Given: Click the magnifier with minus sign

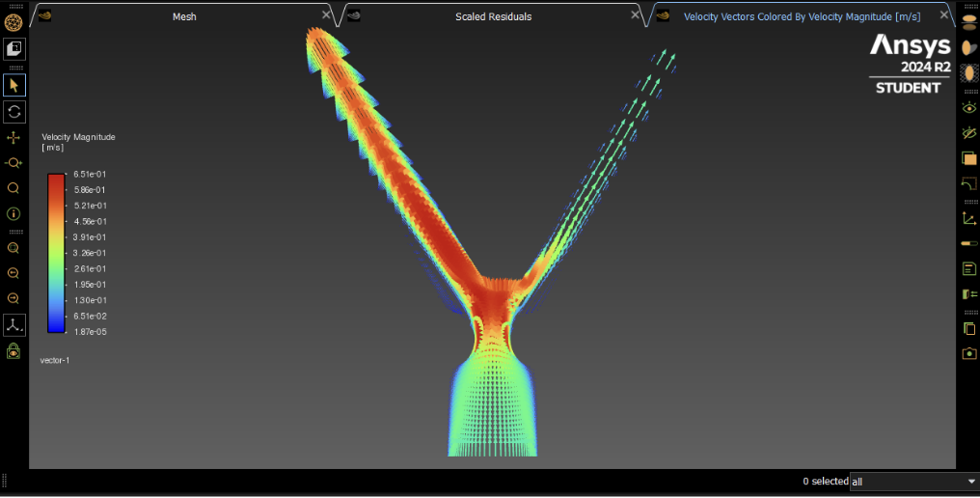Looking at the screenshot, I should [x=14, y=298].
